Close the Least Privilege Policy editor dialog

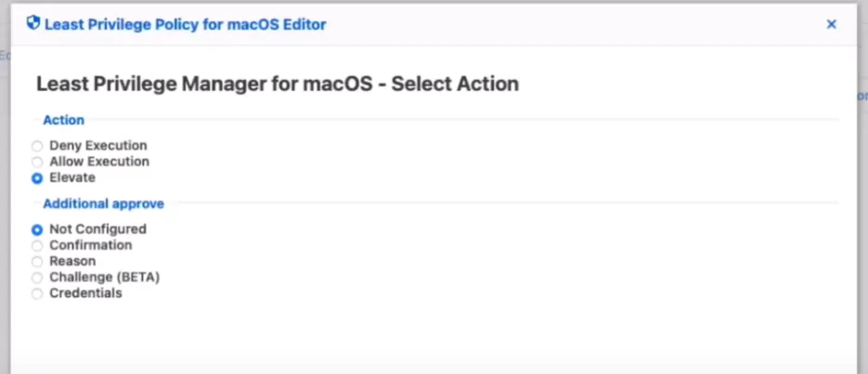pyautogui.click(x=831, y=24)
